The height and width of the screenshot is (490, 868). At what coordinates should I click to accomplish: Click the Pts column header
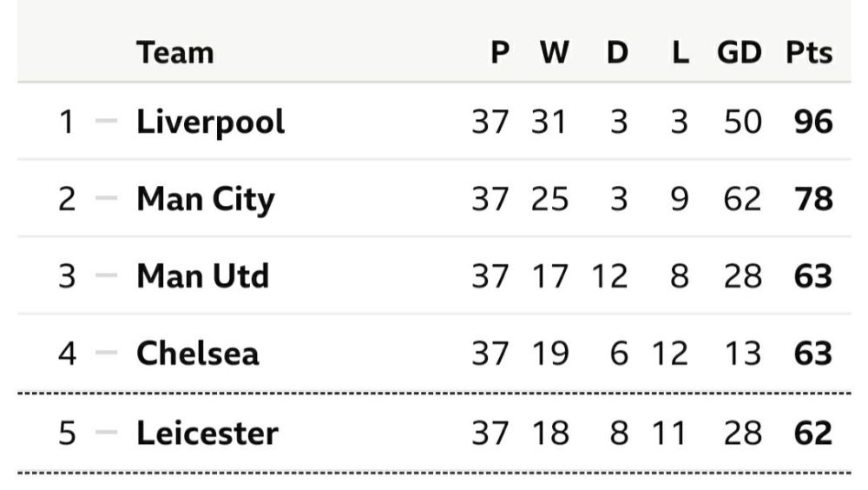coord(809,53)
